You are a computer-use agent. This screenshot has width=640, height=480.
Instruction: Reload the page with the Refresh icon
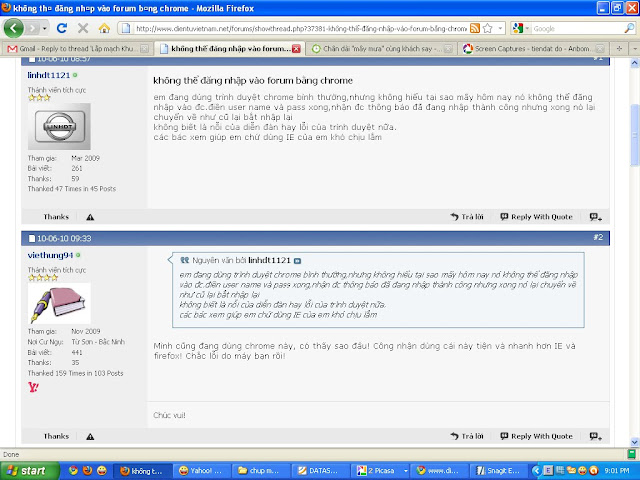[62, 28]
